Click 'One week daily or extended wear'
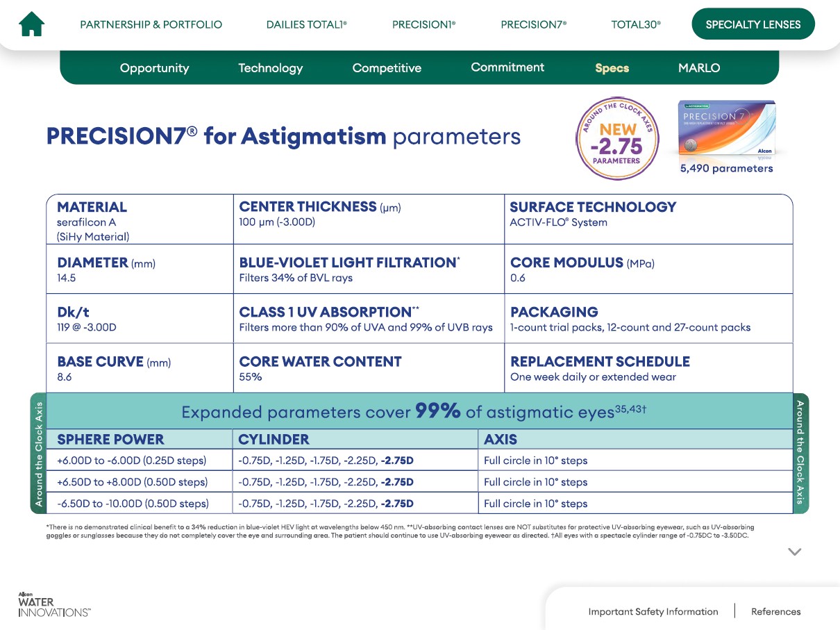The height and width of the screenshot is (630, 840). point(593,377)
